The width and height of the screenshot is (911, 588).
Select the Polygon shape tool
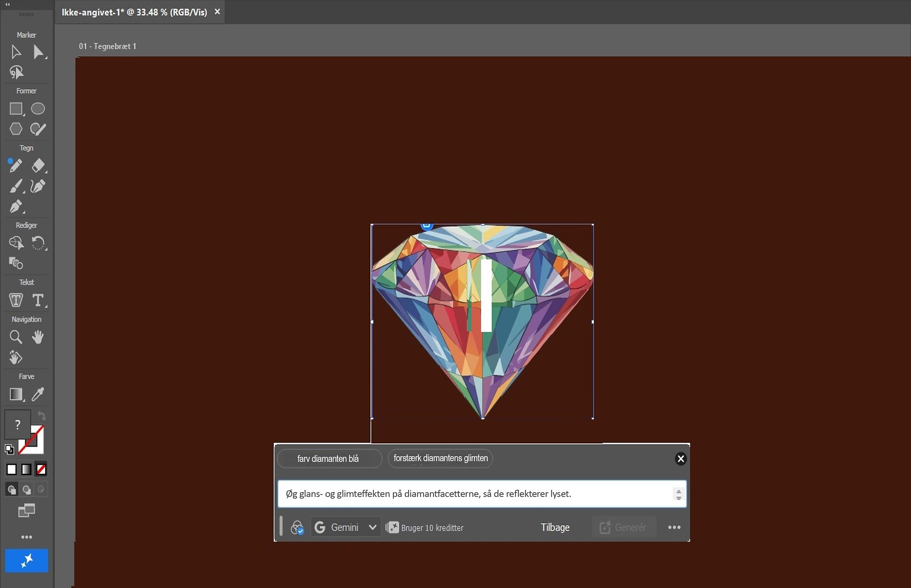[16, 129]
